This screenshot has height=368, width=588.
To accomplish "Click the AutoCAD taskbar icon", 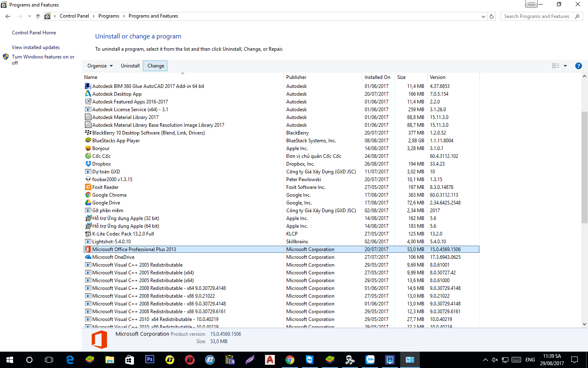I will click(x=270, y=359).
